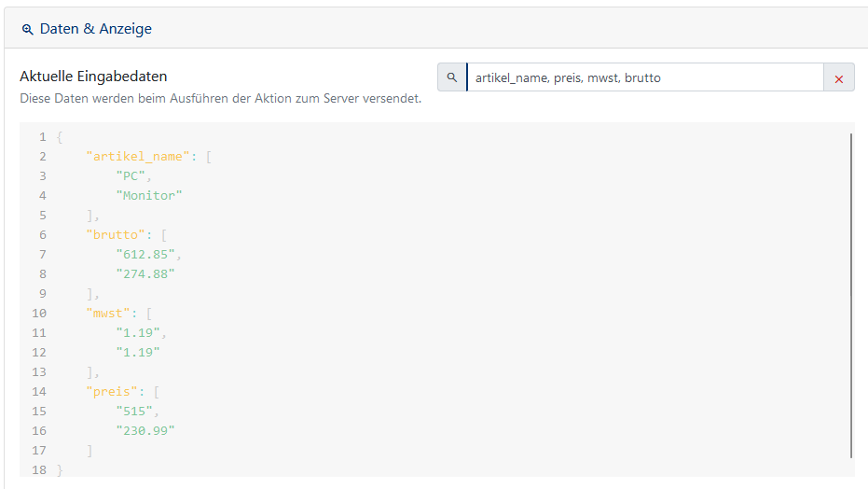Select the "PC" value on line 3

[x=131, y=176]
